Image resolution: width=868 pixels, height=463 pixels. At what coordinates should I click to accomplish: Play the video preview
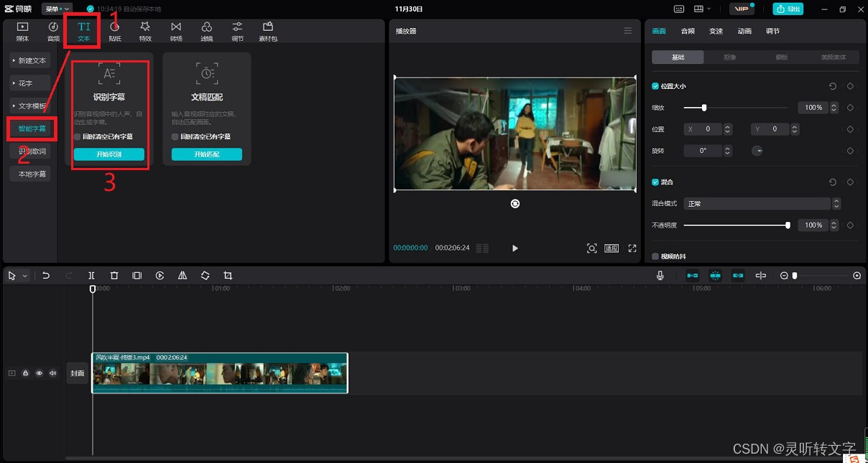coord(515,248)
